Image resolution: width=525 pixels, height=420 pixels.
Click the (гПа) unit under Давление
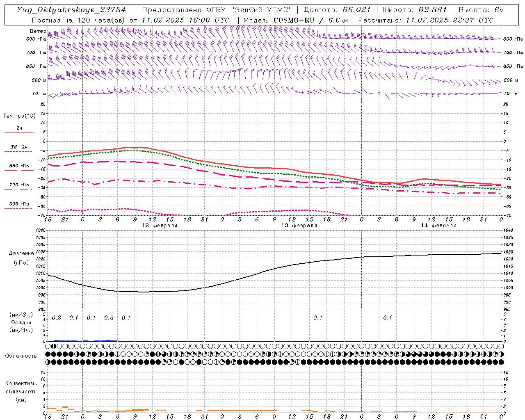coord(21,262)
